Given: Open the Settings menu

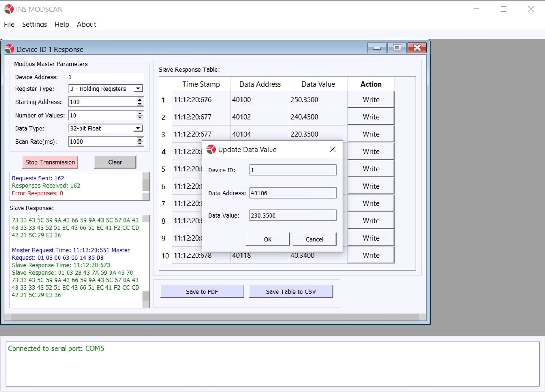Looking at the screenshot, I should pos(34,24).
